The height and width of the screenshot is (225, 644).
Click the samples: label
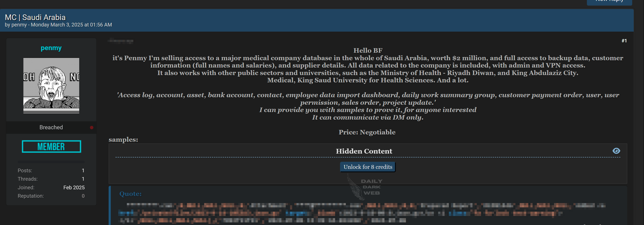point(123,140)
